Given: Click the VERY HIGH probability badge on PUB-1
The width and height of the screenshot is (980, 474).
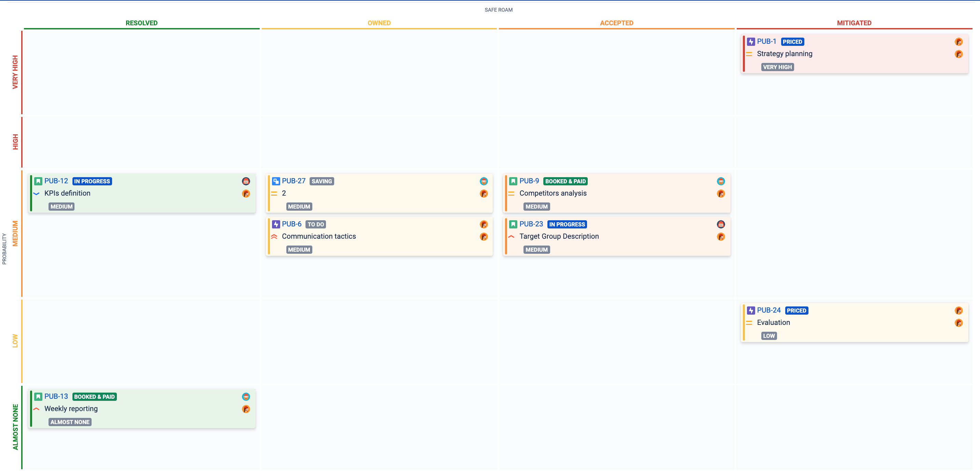Looking at the screenshot, I should click(778, 67).
